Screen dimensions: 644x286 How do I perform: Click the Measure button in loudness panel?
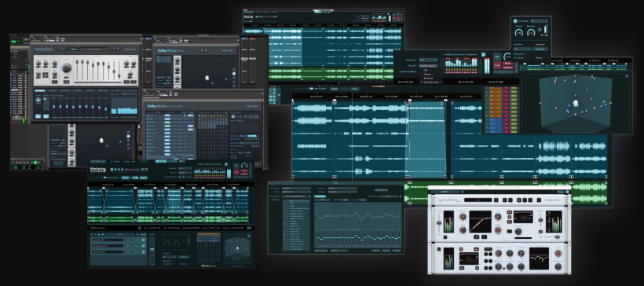click(x=540, y=49)
